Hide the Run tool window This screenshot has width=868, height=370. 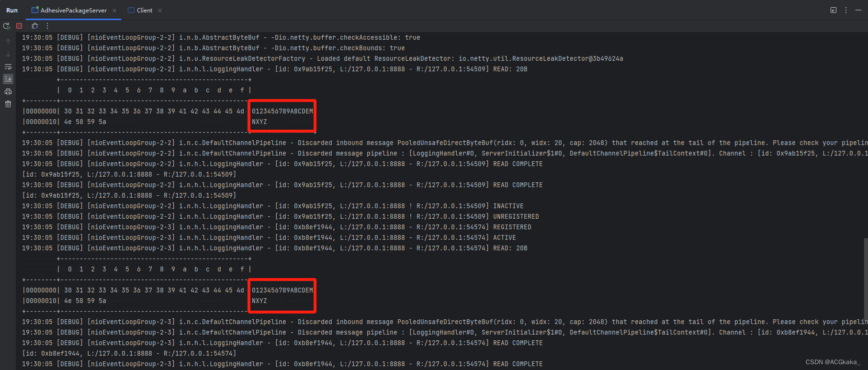(858, 10)
